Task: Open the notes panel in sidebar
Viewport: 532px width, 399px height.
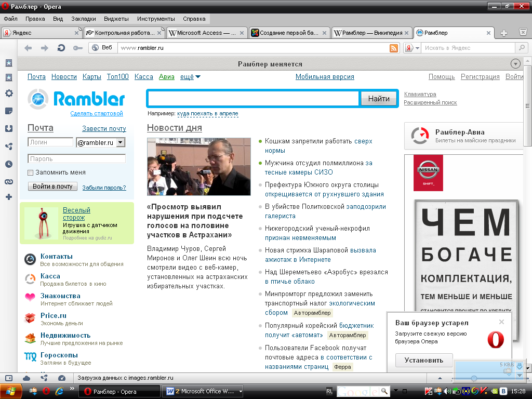Action: [9, 111]
